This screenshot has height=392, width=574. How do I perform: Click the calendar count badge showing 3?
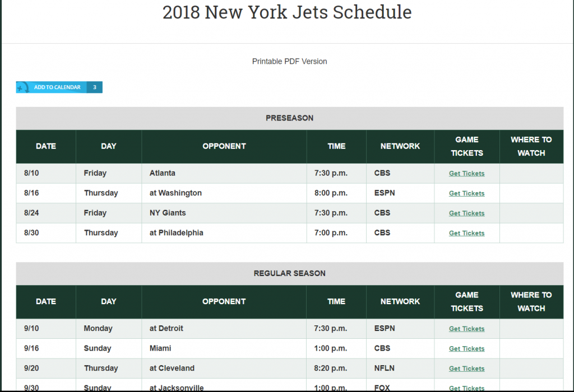[x=95, y=87]
